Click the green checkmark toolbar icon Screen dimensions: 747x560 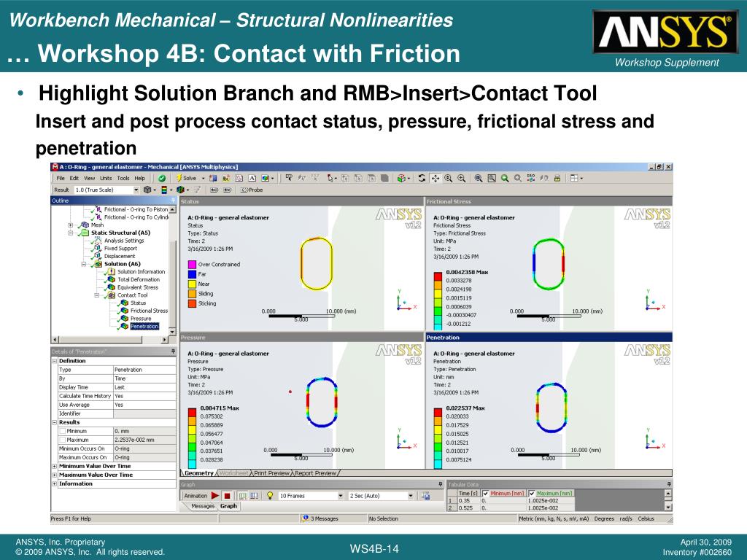point(162,178)
